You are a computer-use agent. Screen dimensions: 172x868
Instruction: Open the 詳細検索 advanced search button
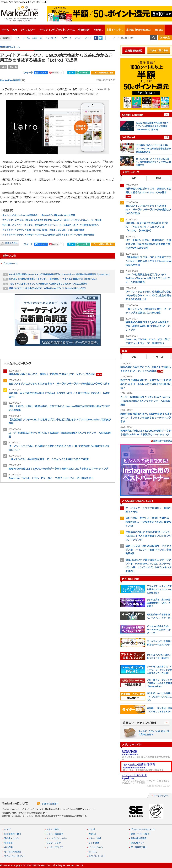coord(165,38)
